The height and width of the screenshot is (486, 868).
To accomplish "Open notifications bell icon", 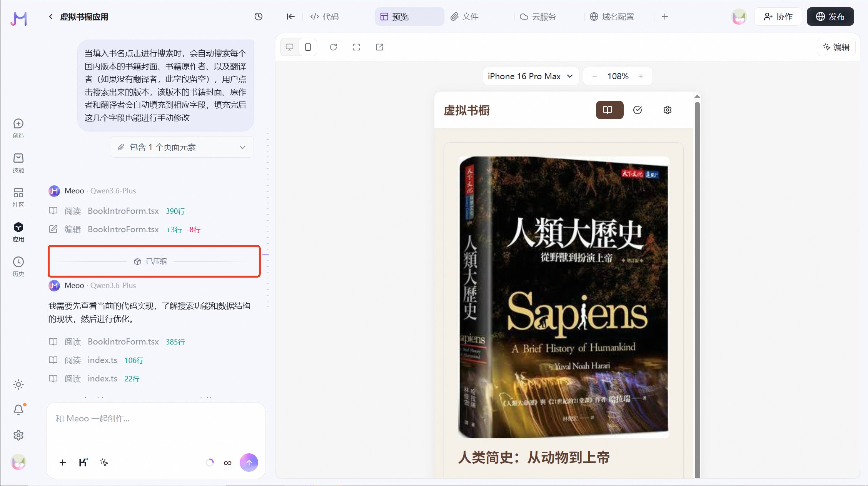I will [18, 410].
